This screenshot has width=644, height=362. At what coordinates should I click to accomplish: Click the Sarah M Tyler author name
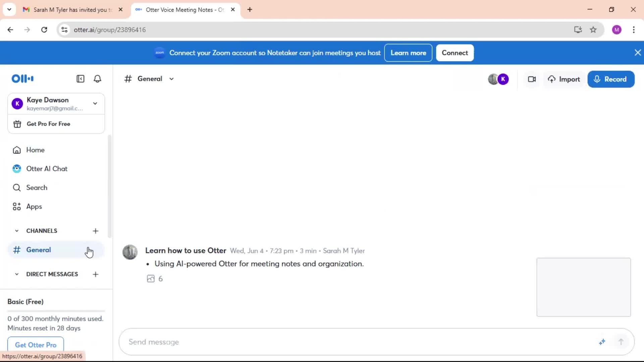344,251
